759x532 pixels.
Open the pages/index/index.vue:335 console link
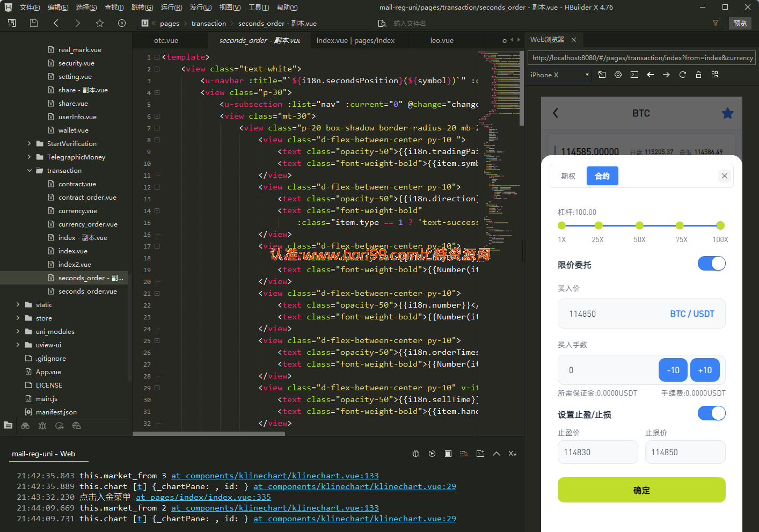(203, 497)
